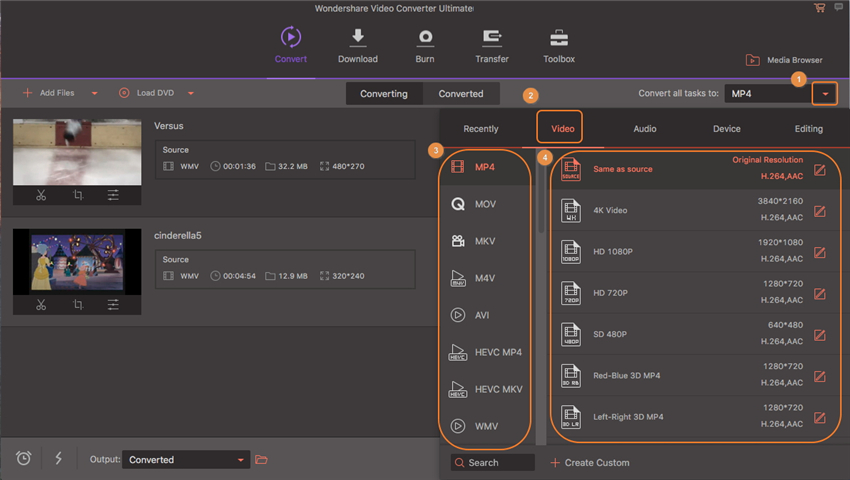Edit the 4K Video preset settings
850x480 pixels.
point(820,211)
